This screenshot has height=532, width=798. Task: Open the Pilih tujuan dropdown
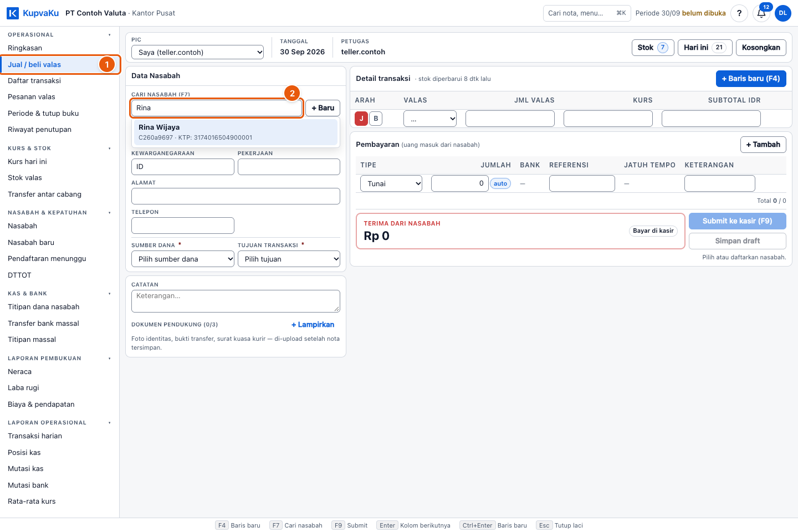point(289,259)
